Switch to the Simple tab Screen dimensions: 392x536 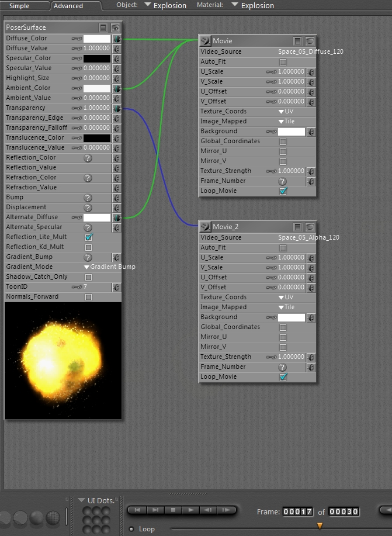click(19, 6)
